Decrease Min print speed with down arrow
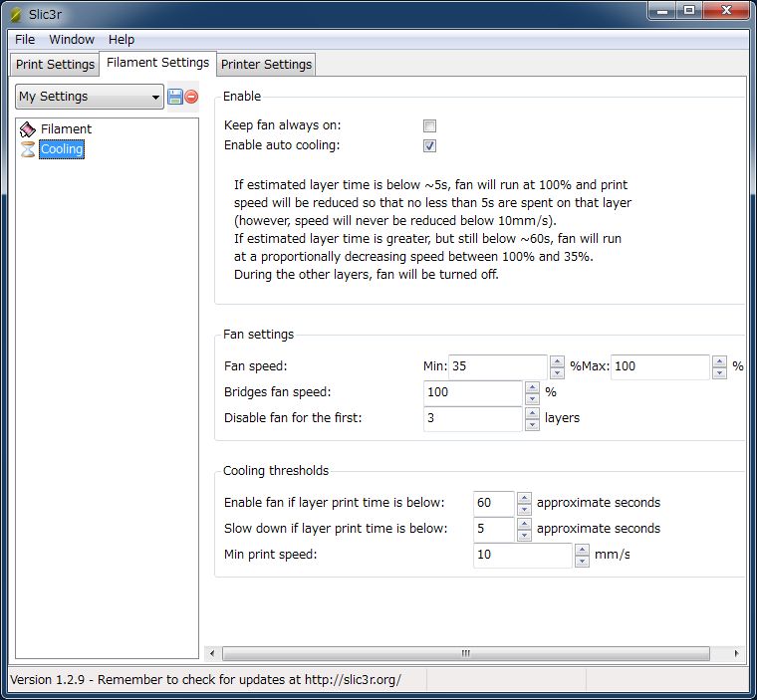The width and height of the screenshot is (757, 700). click(x=582, y=562)
